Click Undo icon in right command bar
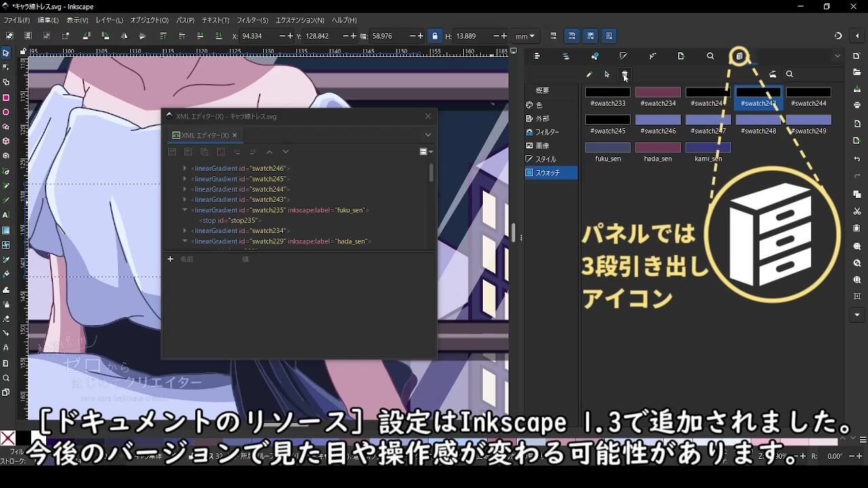This screenshot has height=488, width=868. click(857, 159)
